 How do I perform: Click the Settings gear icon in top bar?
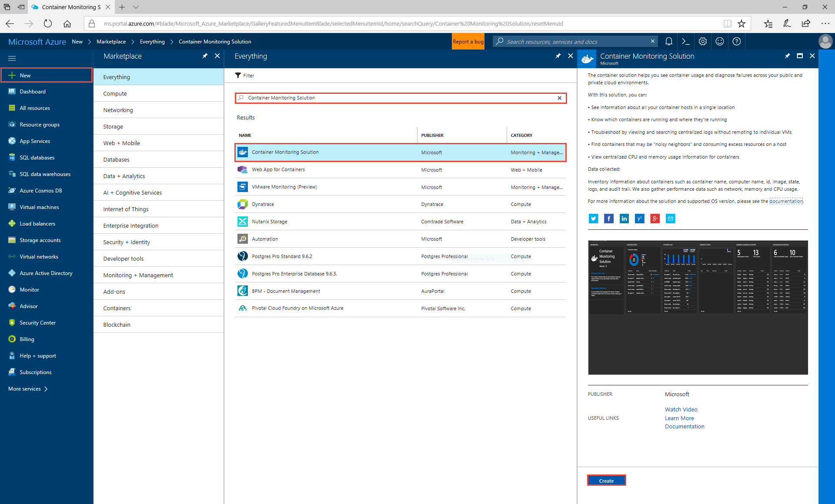(x=703, y=41)
